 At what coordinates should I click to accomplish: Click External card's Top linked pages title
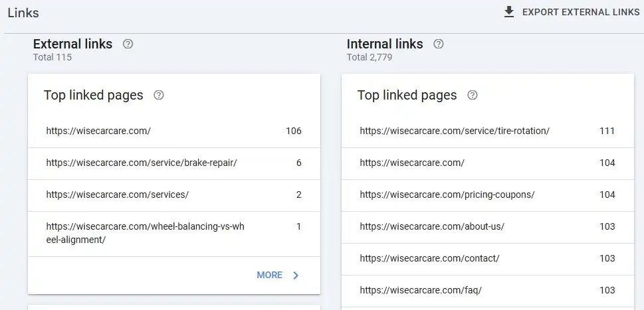pyautogui.click(x=94, y=95)
